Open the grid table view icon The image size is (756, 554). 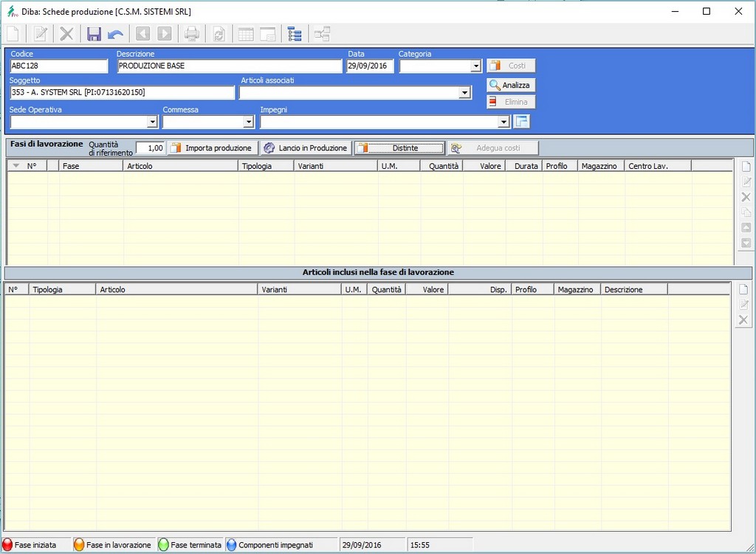246,34
